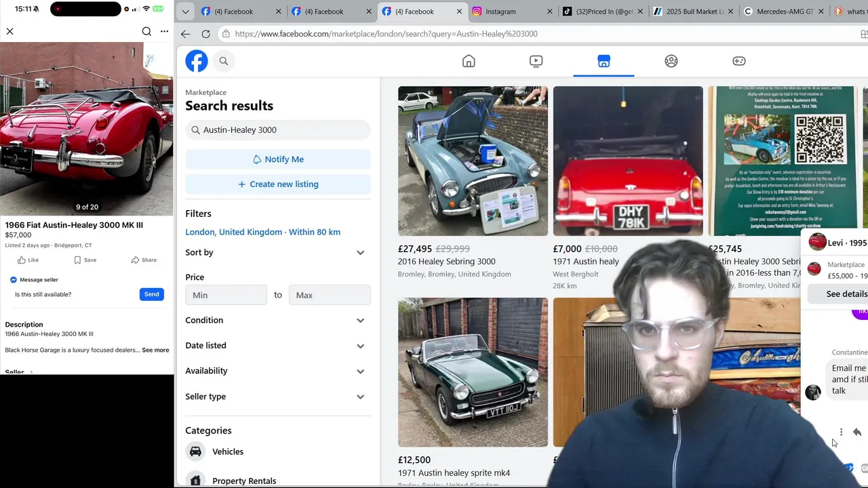Open Marketplace storefront icon
Image resolution: width=868 pixels, height=488 pixels.
(604, 61)
